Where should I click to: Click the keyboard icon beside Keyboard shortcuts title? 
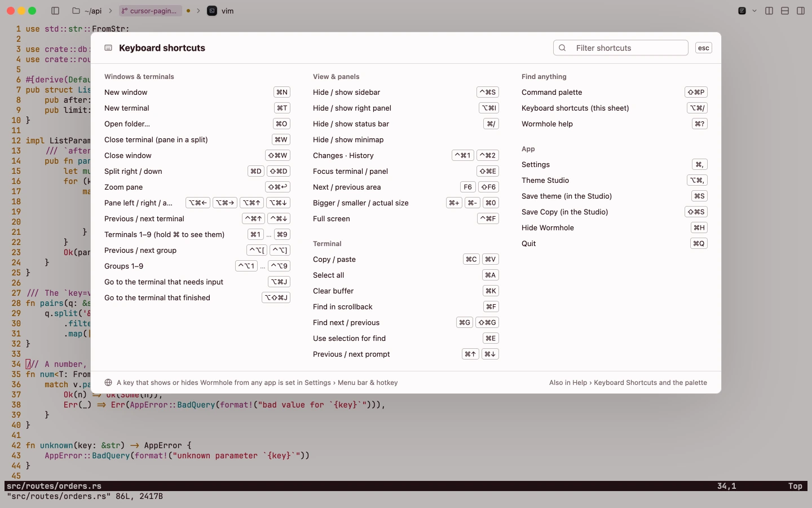(108, 48)
